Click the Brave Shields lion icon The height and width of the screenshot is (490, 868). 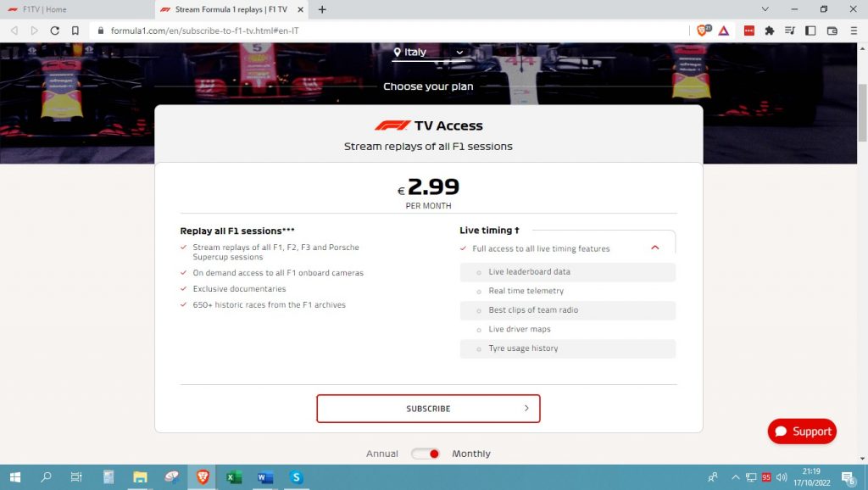pyautogui.click(x=703, y=31)
